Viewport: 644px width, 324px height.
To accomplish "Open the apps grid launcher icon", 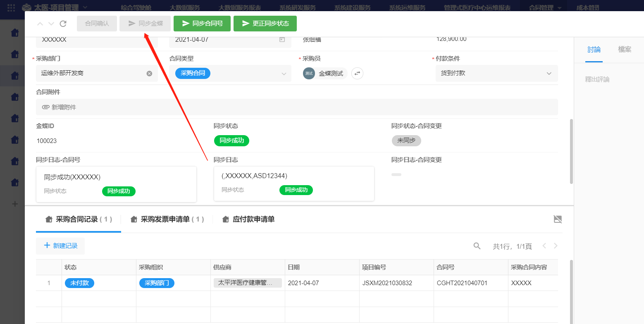I will point(11,7).
